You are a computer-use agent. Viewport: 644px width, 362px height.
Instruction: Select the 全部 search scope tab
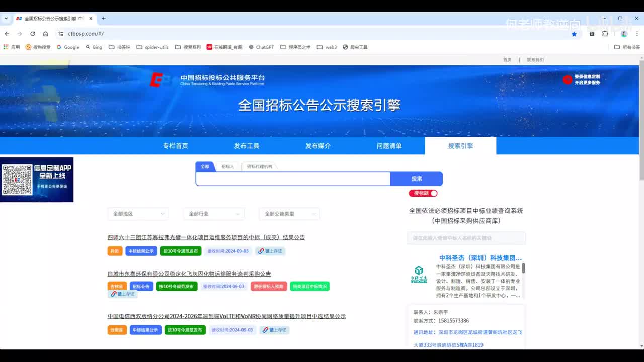coord(205,166)
